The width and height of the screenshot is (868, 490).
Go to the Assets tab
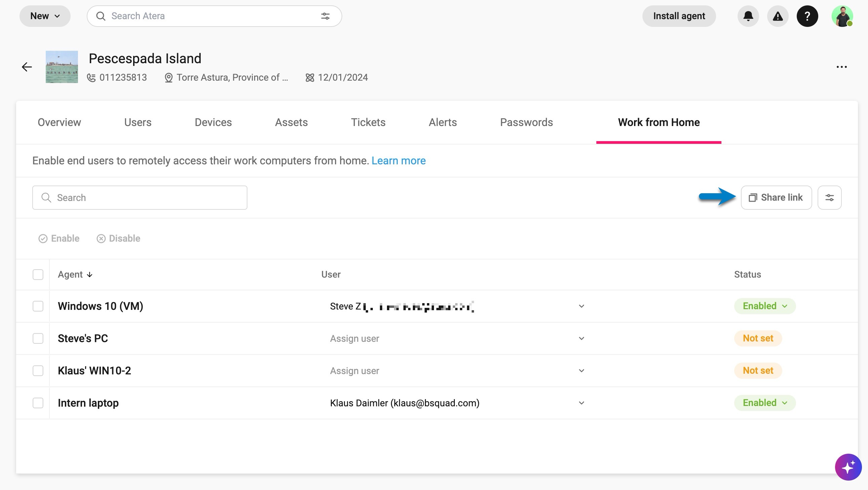click(x=291, y=122)
